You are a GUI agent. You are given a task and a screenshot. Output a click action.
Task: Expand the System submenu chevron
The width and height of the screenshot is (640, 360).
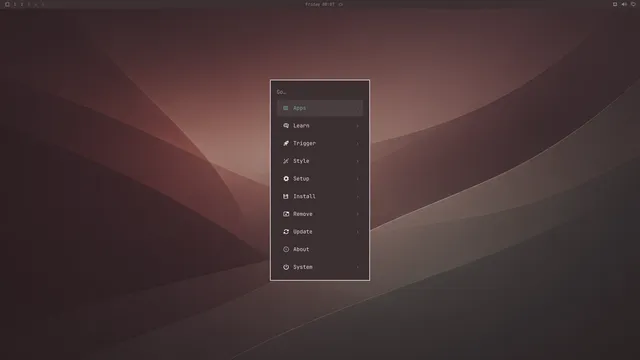point(358,267)
